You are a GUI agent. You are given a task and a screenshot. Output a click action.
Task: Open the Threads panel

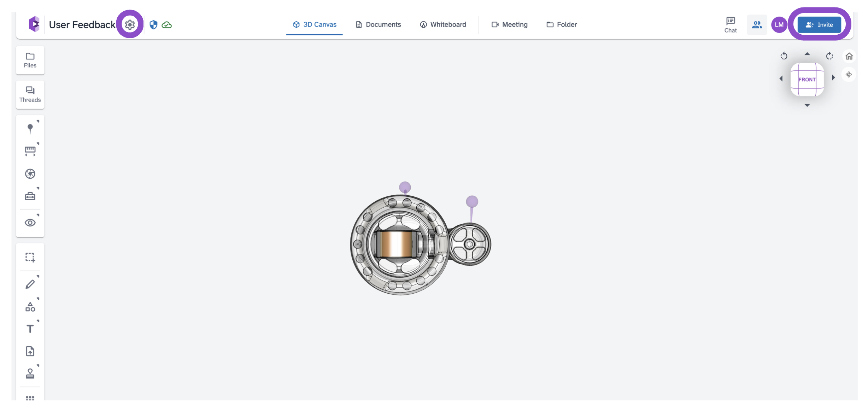coord(30,94)
